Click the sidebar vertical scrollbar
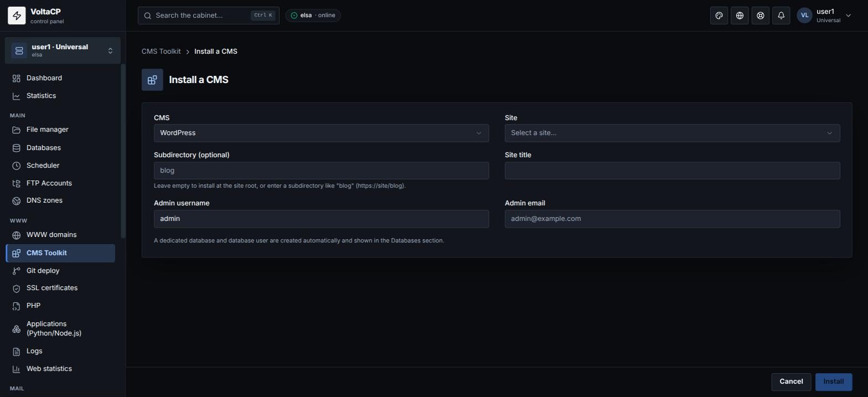Image resolution: width=868 pixels, height=397 pixels. point(123,151)
